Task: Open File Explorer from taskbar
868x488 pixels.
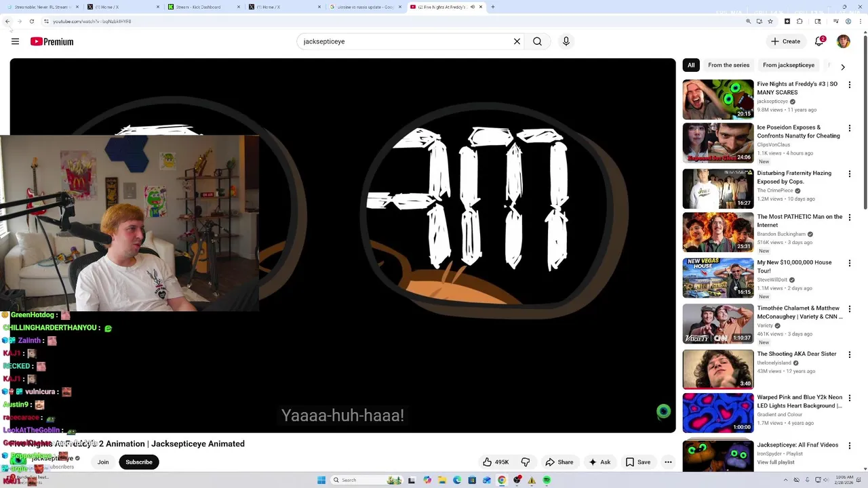Action: (442, 480)
